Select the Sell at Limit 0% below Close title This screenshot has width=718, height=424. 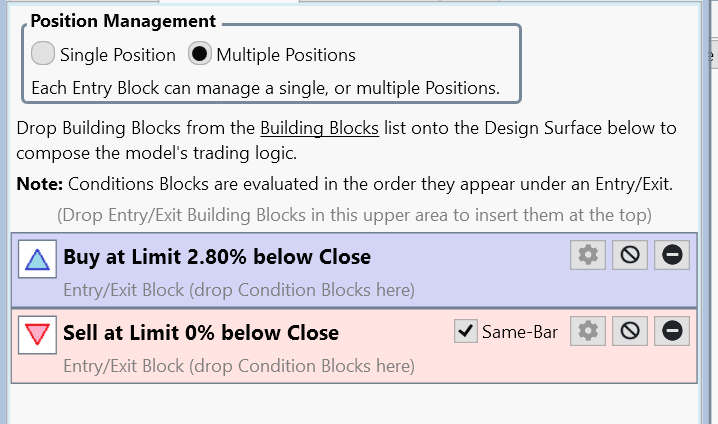pyautogui.click(x=201, y=333)
